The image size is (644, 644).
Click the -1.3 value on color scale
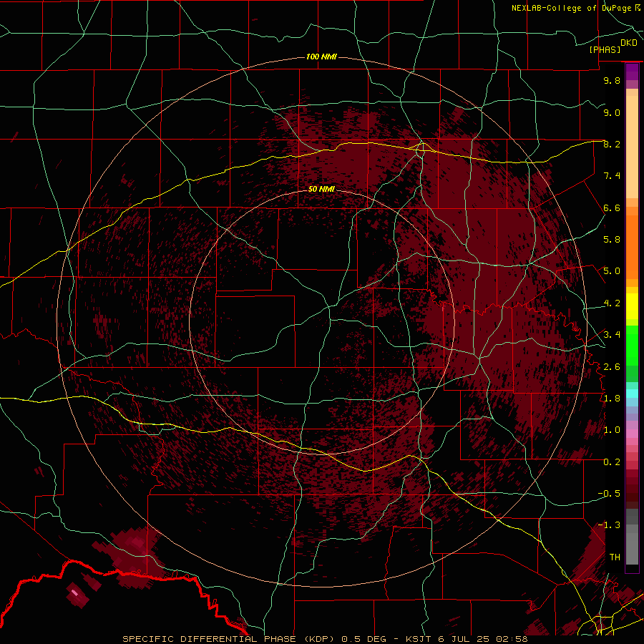pos(609,525)
